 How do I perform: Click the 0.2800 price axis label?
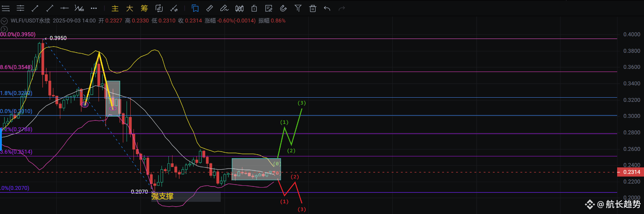[x=632, y=133]
